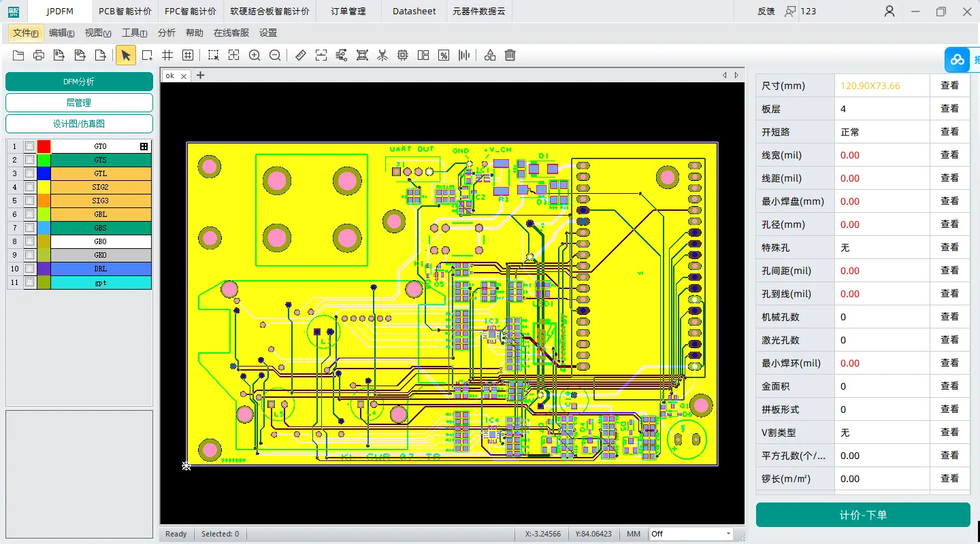Click the net routing analysis icon
Image resolution: width=980 pixels, height=544 pixels.
click(342, 56)
